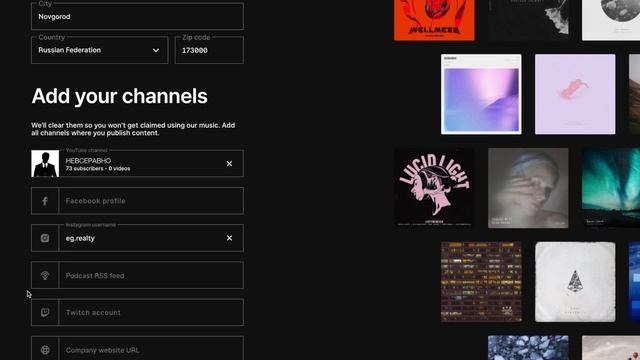
Task: Click the Add your channels heading
Action: pos(120,96)
